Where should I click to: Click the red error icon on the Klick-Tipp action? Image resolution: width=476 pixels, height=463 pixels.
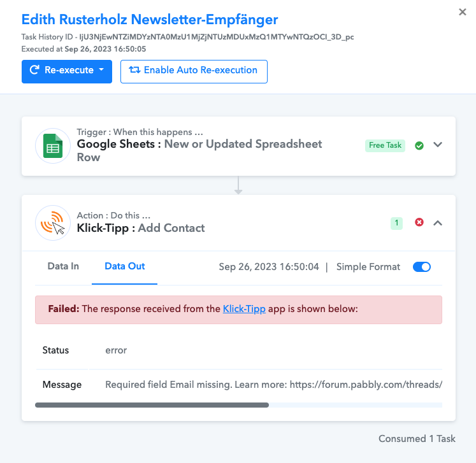tap(419, 222)
